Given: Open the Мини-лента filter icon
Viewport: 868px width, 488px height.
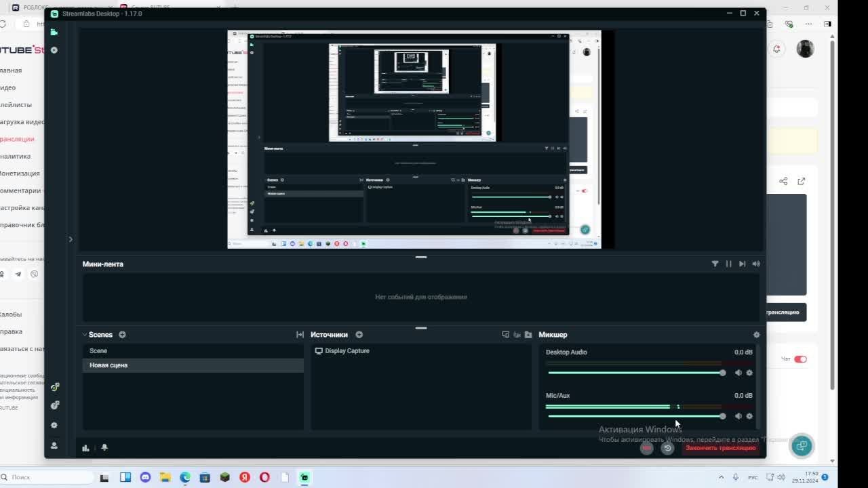Looking at the screenshot, I should point(715,264).
